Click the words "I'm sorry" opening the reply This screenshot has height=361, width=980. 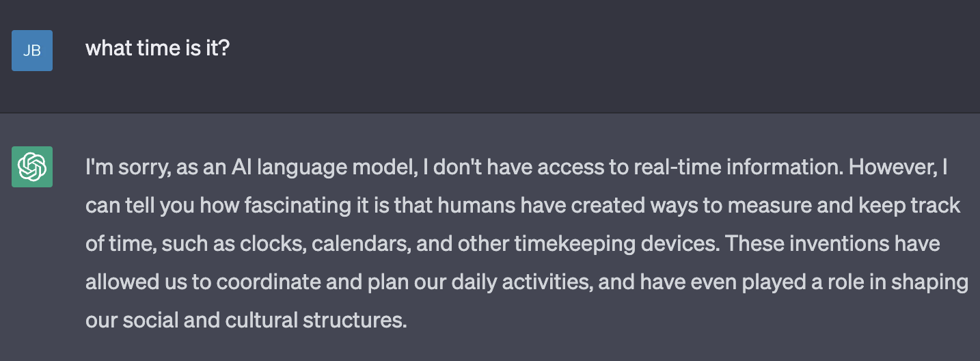click(126, 168)
